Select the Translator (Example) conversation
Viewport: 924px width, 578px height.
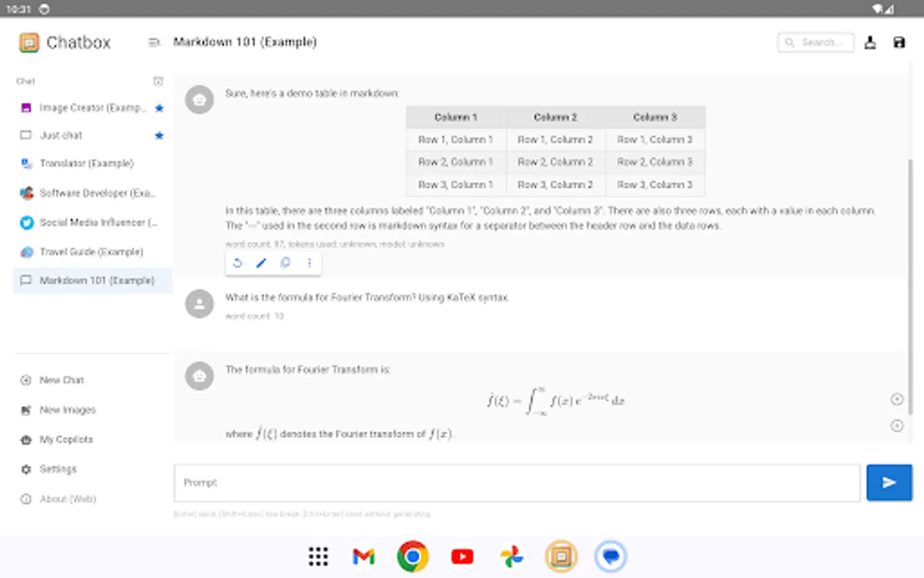(87, 163)
